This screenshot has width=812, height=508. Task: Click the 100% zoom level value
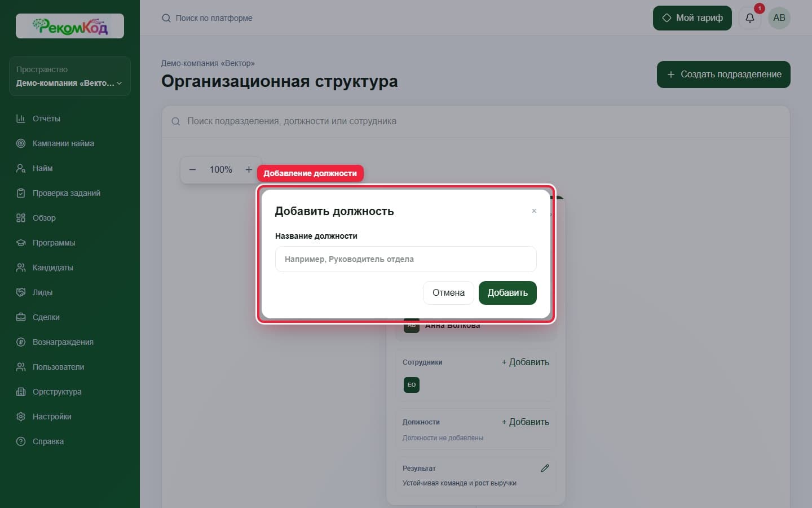[x=220, y=169]
